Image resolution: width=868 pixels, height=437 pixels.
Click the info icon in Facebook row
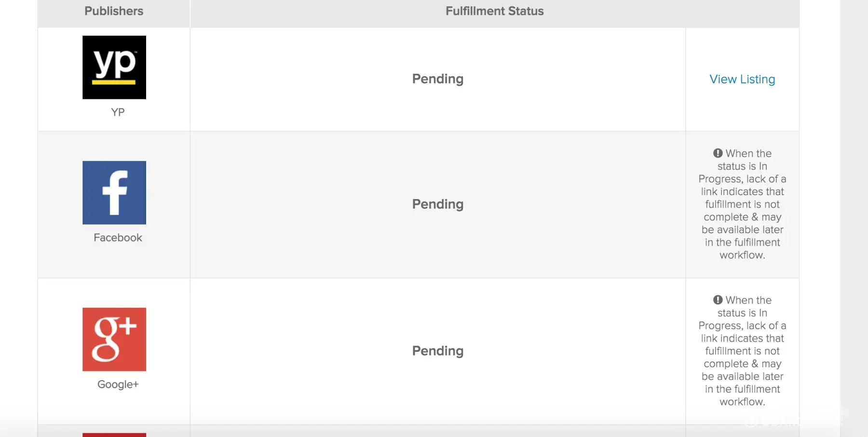pyautogui.click(x=718, y=153)
